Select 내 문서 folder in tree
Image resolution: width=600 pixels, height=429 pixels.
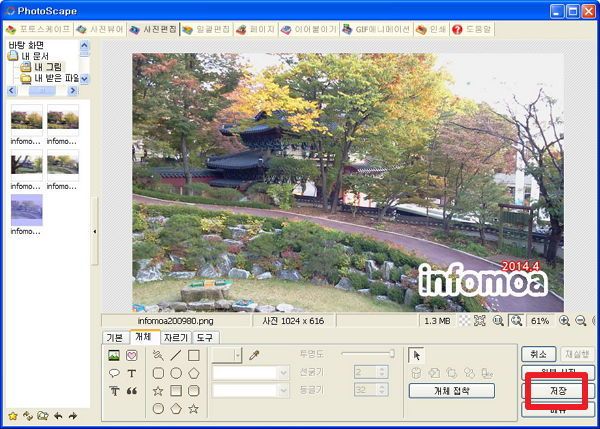(35, 56)
